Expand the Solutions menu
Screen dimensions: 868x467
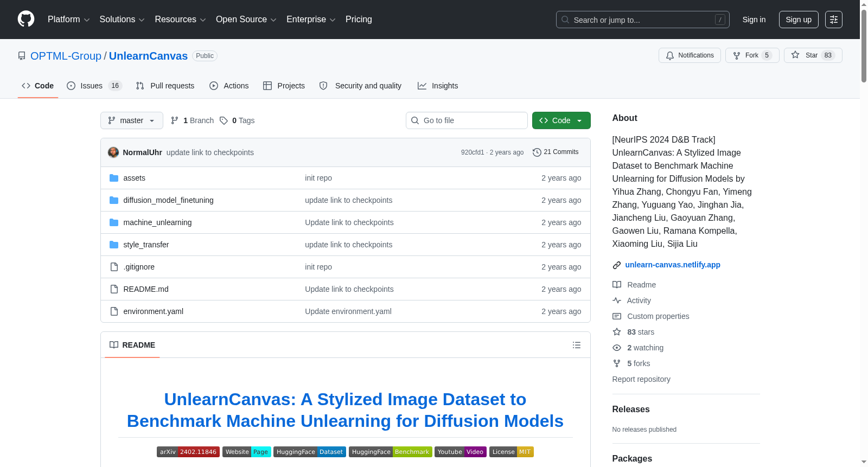point(122,20)
